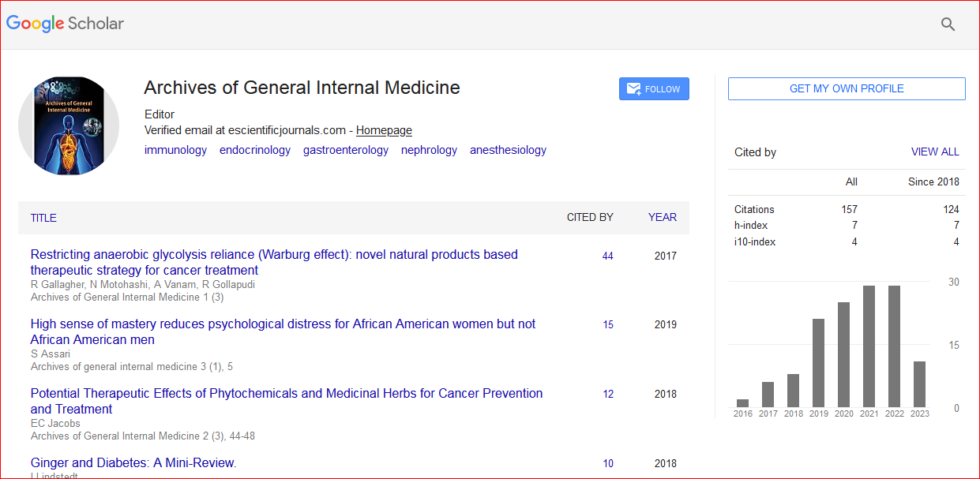The image size is (980, 479).
Task: Click the search magnifier icon
Action: click(x=948, y=24)
